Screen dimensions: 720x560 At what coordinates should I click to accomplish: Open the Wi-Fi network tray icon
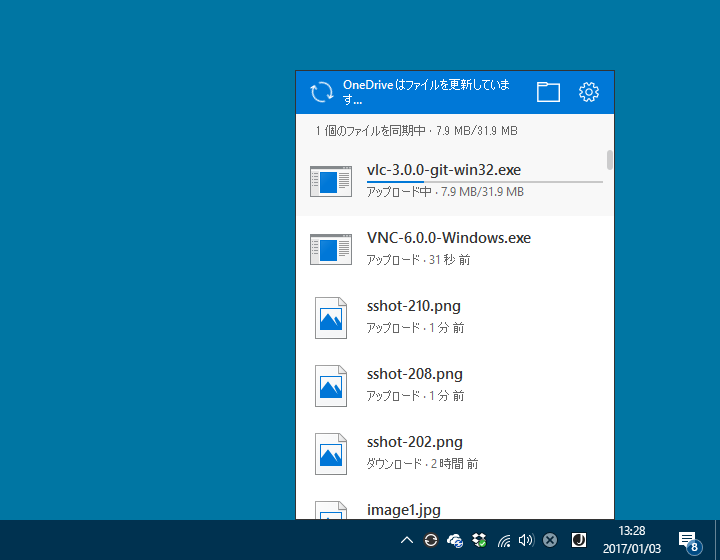click(504, 541)
